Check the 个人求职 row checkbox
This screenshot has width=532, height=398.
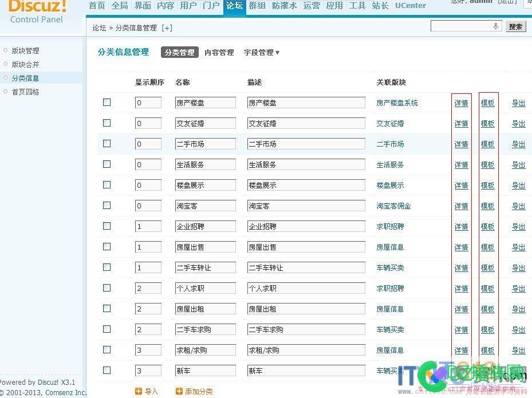[107, 287]
